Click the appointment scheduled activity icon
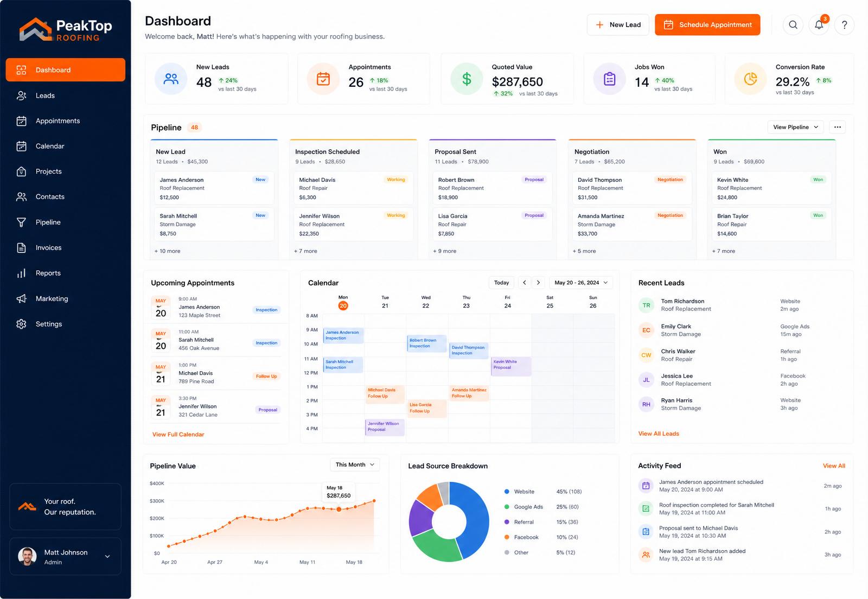 (x=646, y=486)
